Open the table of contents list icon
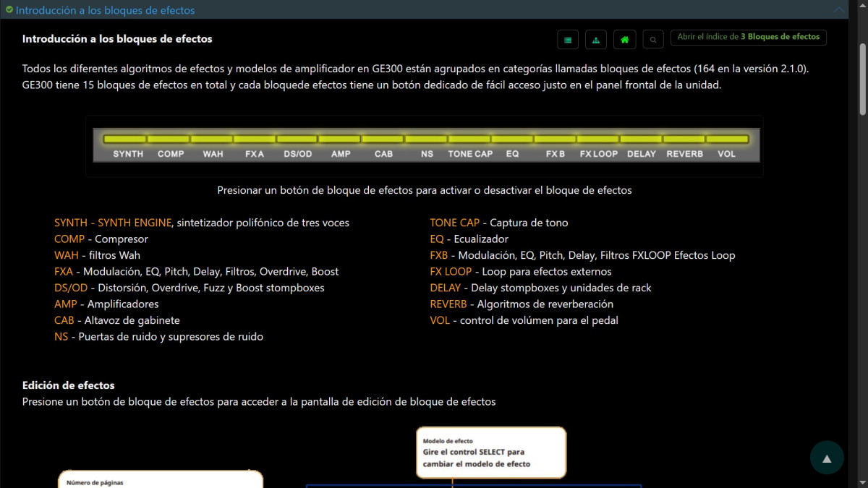The image size is (868, 488). [568, 40]
